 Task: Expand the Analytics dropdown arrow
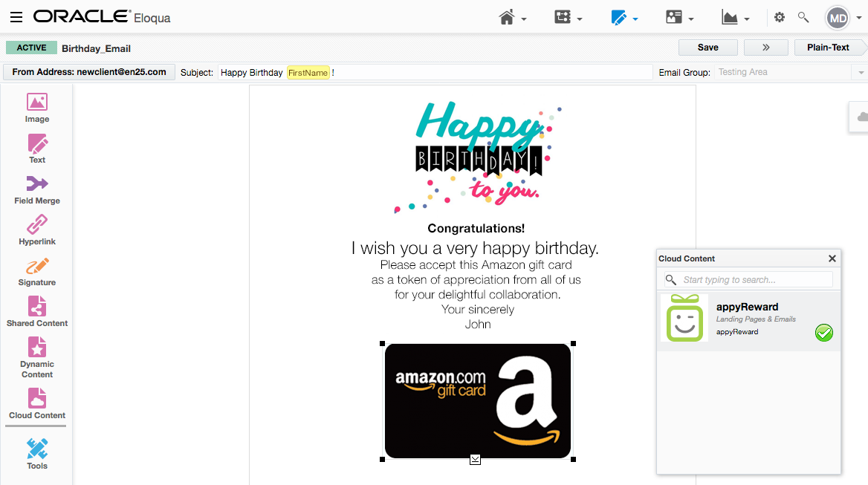coord(747,19)
